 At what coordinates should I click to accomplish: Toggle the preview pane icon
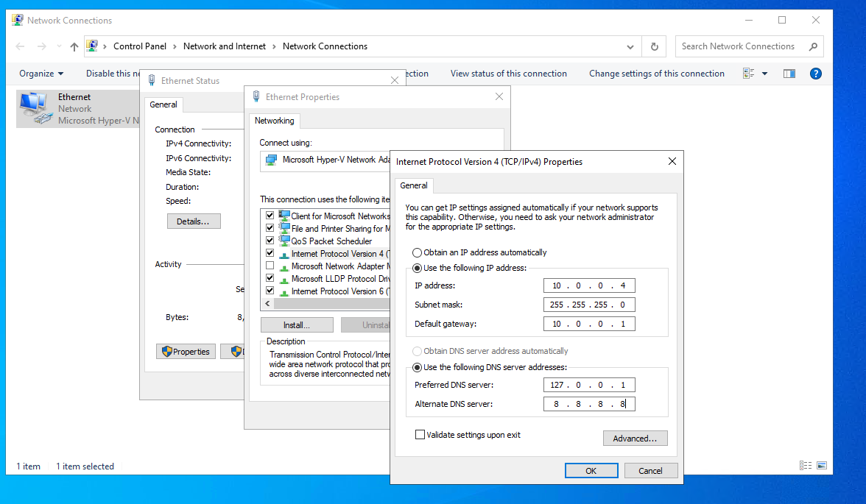(x=789, y=74)
